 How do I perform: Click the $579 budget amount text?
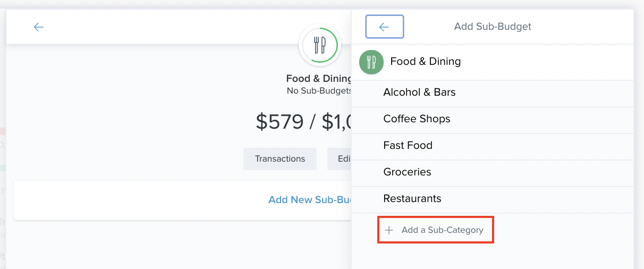point(280,122)
